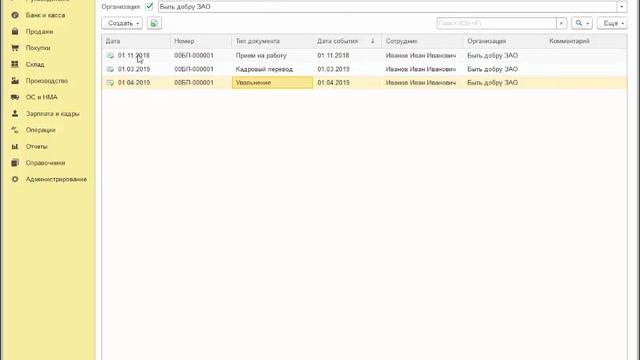Click the Зарплата и кадры person icon
Viewport: 640px width, 360px height.
tap(15, 113)
